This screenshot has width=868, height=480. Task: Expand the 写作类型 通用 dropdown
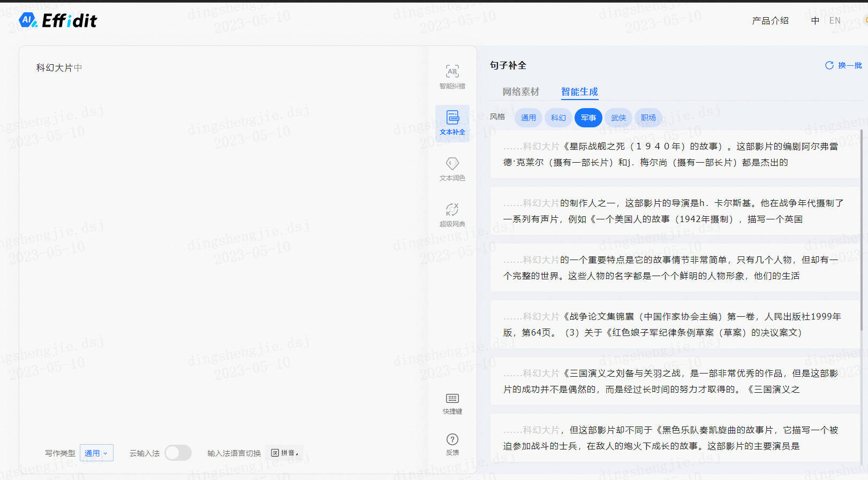(x=96, y=453)
